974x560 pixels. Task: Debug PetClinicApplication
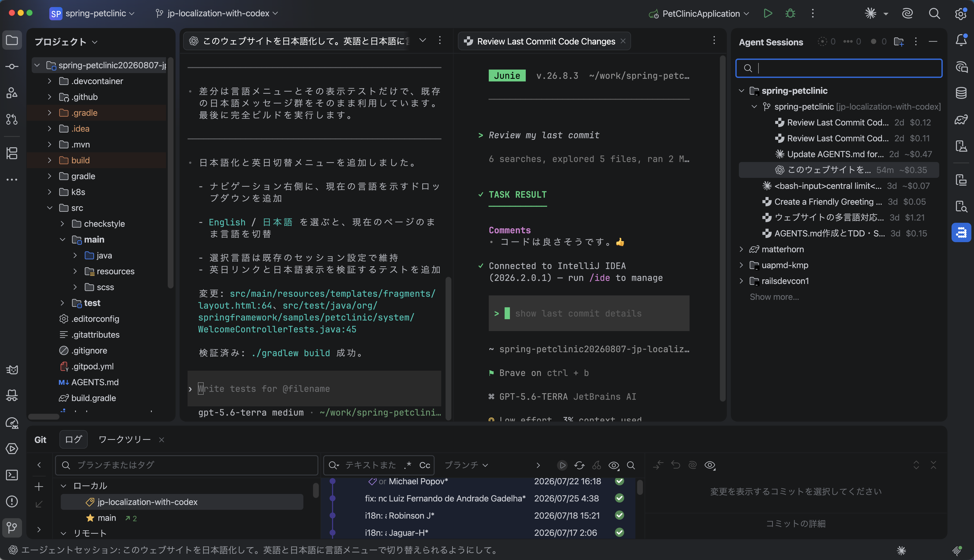click(790, 13)
